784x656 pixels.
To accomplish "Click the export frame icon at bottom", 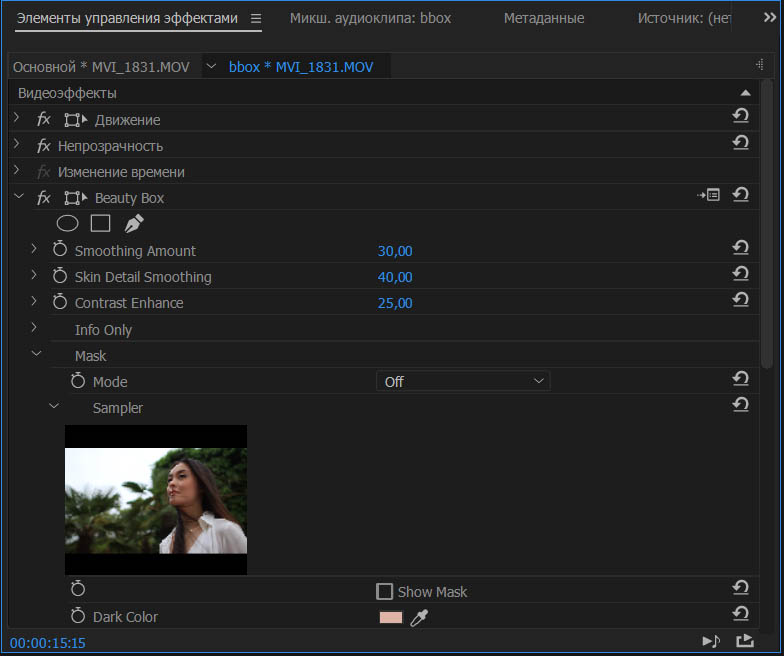I will tap(744, 641).
